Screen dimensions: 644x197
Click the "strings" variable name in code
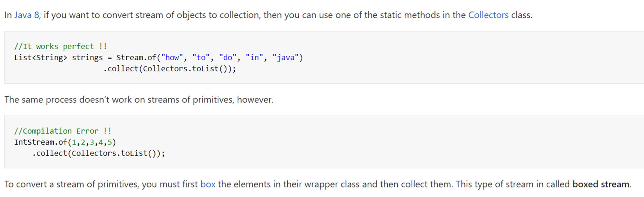(x=87, y=58)
